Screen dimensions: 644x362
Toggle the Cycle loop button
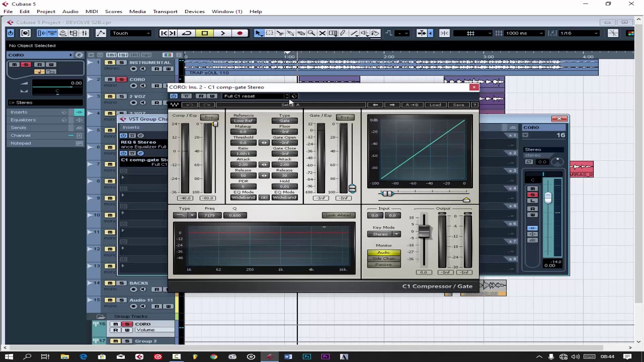click(187, 33)
